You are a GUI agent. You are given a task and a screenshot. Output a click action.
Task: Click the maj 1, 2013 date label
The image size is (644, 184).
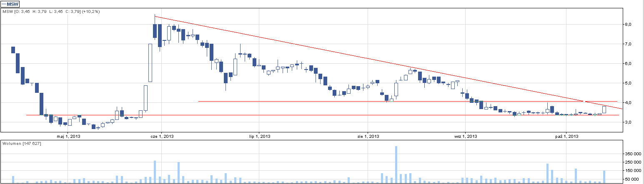coord(68,136)
